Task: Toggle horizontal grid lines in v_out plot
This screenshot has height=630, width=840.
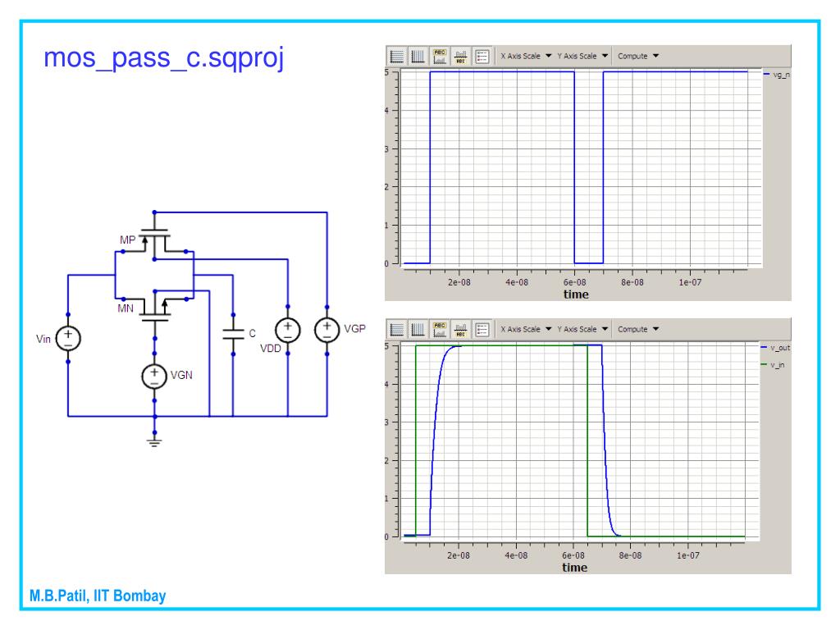Action: tap(397, 330)
